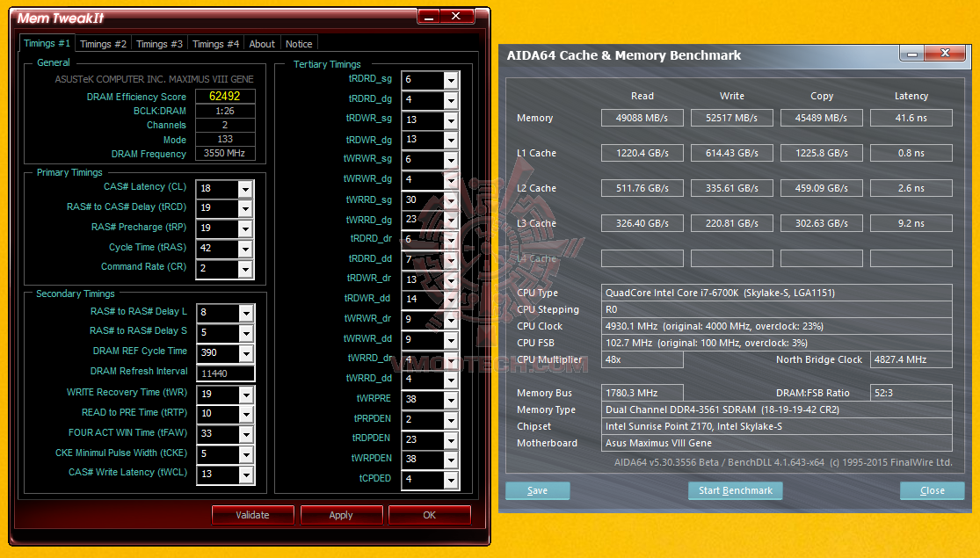Open the CAS# Write Latency (tWCL) dropdown
Viewport: 980px width, 558px height.
pyautogui.click(x=246, y=475)
